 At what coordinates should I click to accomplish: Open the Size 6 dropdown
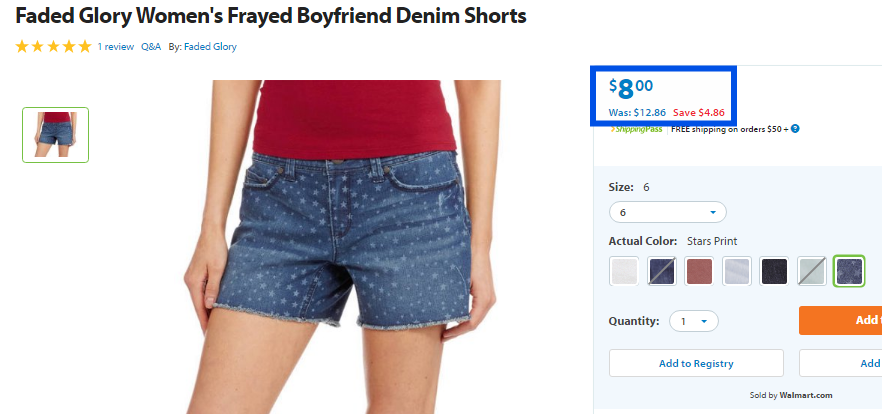pos(668,213)
